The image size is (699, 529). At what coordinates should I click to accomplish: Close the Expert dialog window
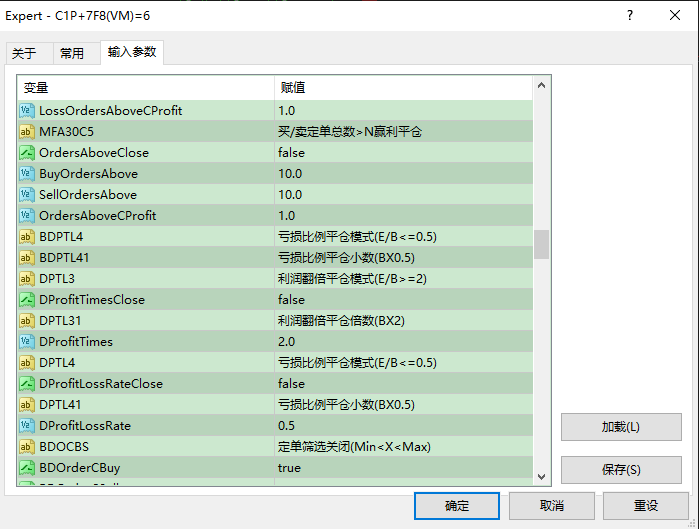coord(675,16)
